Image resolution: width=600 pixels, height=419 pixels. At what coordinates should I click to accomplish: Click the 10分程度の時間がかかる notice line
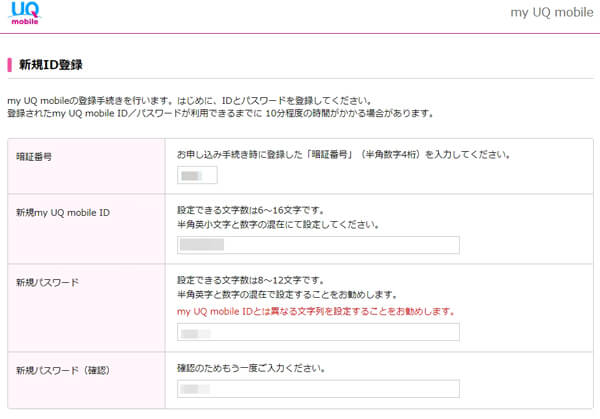pyautogui.click(x=220, y=113)
